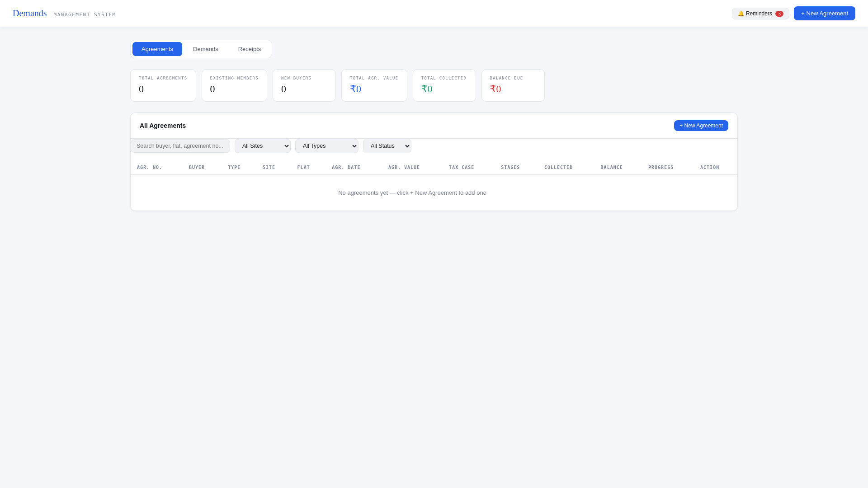
Task: Click the AGR. DATE column header
Action: pos(346,168)
